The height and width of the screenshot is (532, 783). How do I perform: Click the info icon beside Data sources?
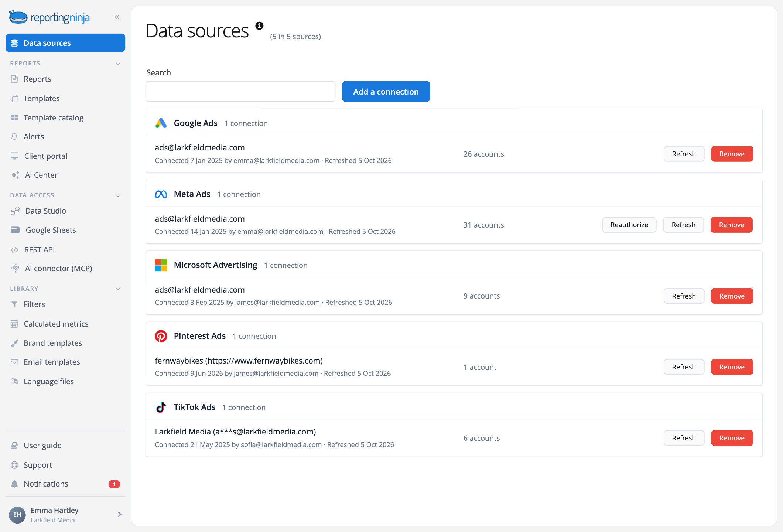259,25
